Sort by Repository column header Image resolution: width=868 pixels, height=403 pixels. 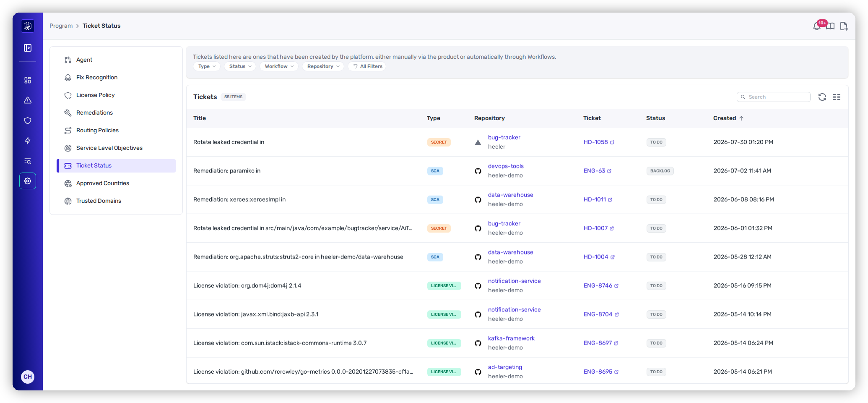tap(489, 118)
